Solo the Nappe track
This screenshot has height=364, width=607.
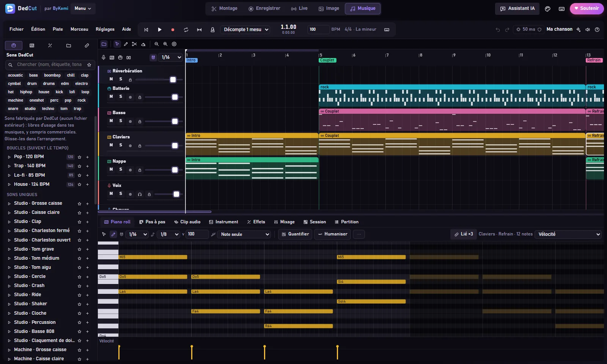pos(121,169)
